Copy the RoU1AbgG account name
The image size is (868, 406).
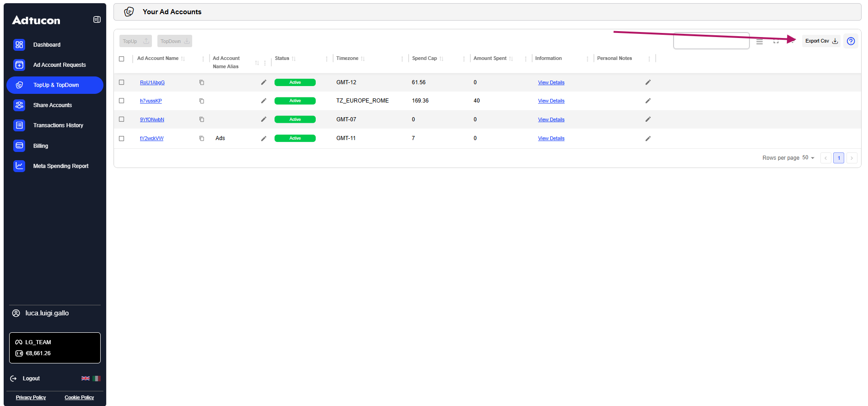202,82
